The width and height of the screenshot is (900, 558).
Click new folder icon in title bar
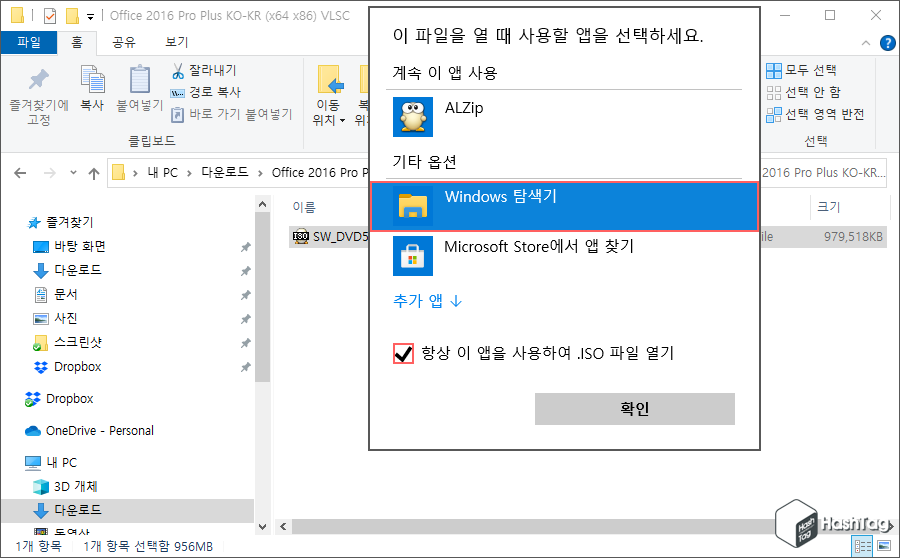pyautogui.click(x=72, y=16)
